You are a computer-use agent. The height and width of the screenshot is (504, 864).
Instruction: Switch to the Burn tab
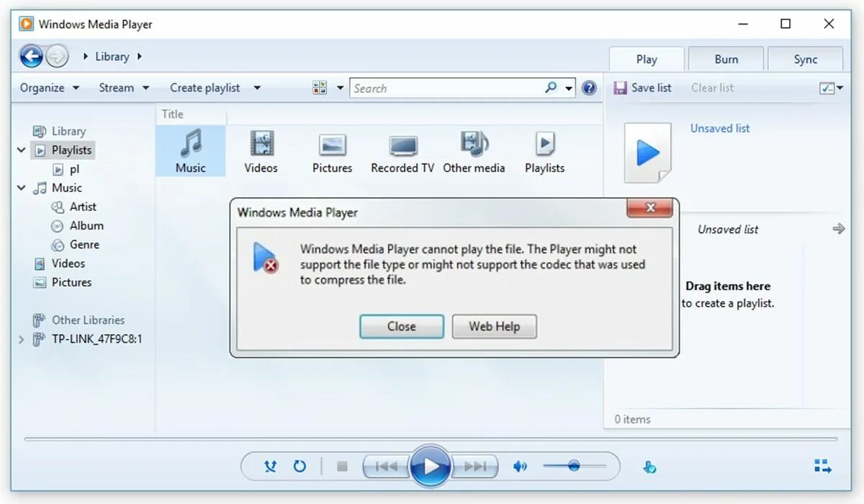pos(726,60)
